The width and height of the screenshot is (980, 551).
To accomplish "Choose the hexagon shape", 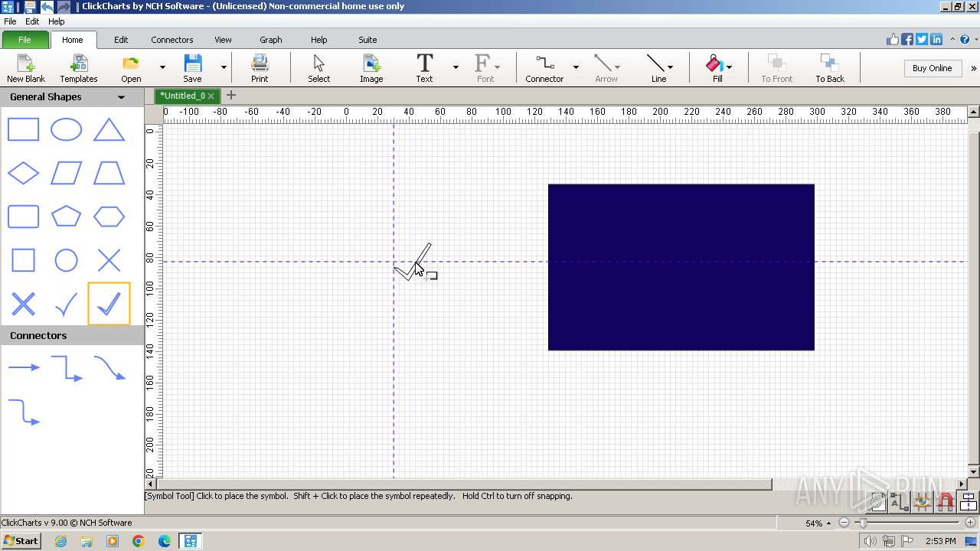I will 109,217.
